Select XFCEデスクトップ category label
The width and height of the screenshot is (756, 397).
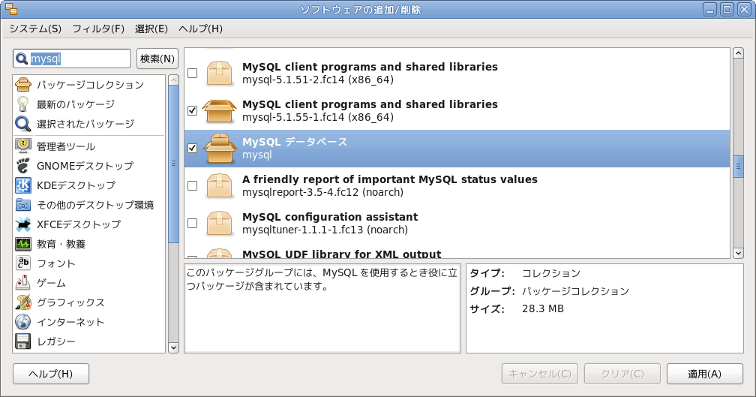coord(79,224)
